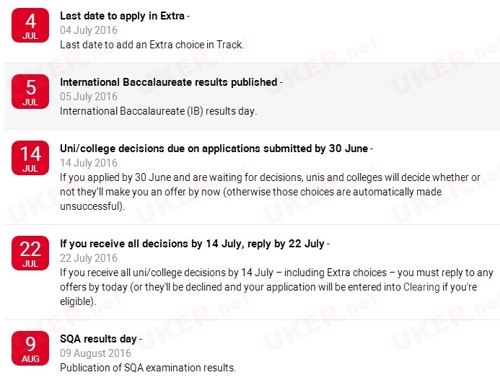
Task: Click the 9 AUG date badge
Action: (30, 348)
